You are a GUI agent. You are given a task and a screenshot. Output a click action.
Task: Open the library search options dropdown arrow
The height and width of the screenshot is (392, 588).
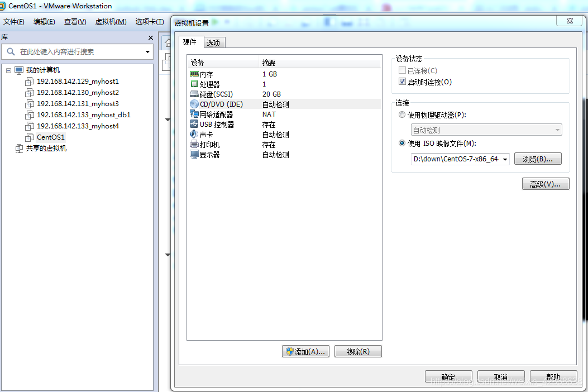[148, 52]
